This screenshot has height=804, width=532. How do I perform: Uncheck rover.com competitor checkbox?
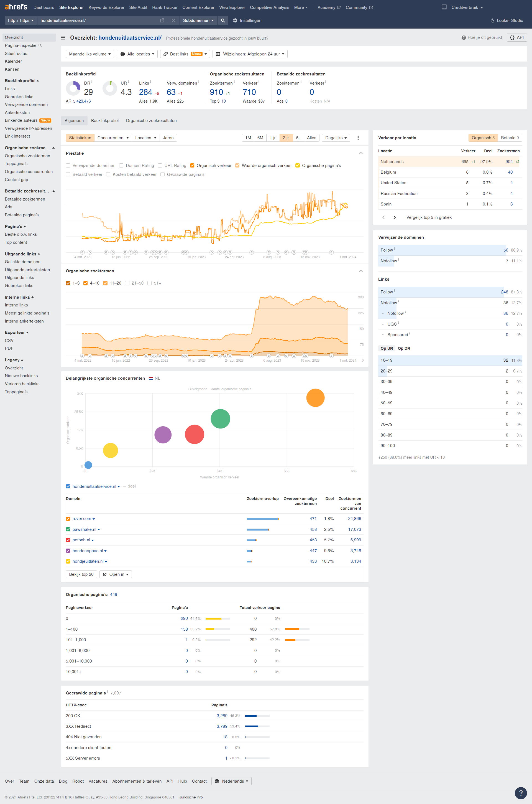point(68,519)
